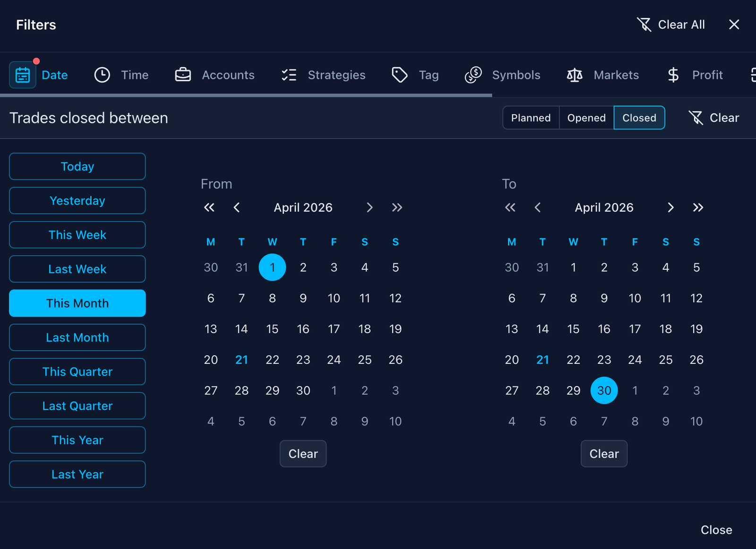Select the Last Quarter preset
The image size is (756, 549).
click(x=77, y=405)
